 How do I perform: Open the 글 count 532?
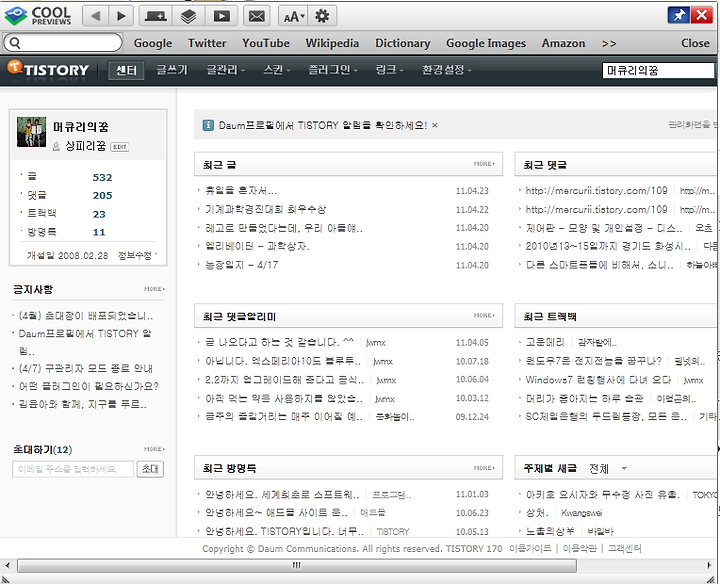pyautogui.click(x=102, y=177)
